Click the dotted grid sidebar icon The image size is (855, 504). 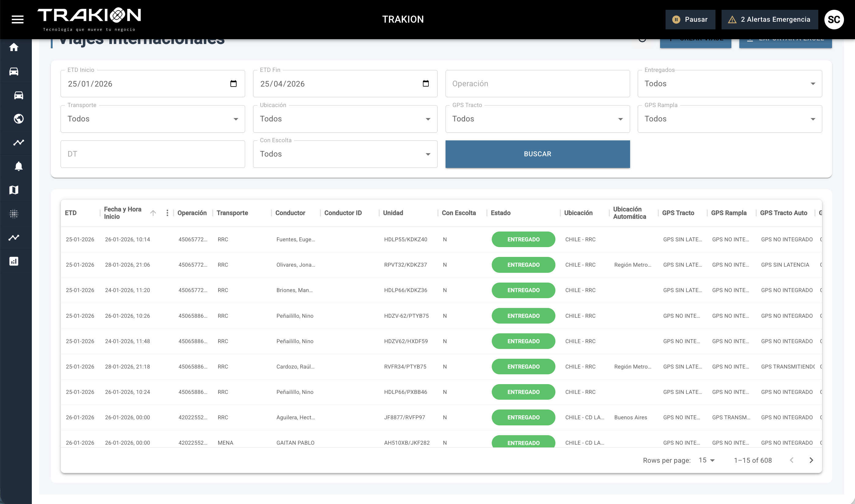[14, 214]
